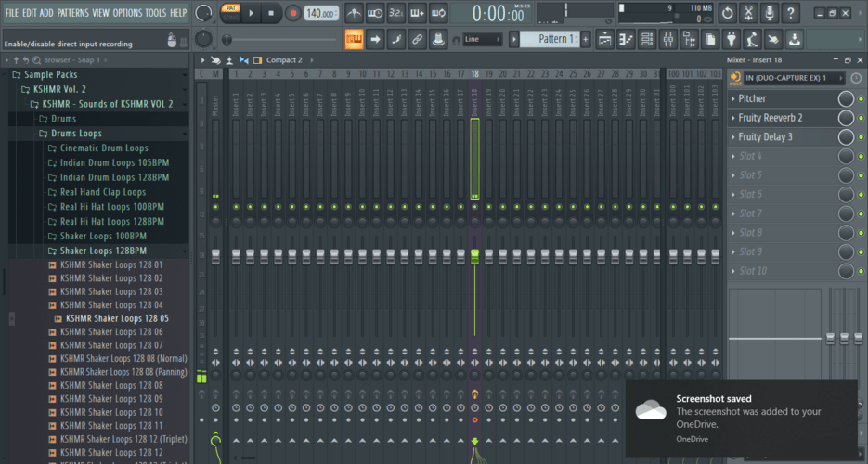This screenshot has width=868, height=464.
Task: Click the Screenshot saved OneDrive notification
Action: (743, 418)
